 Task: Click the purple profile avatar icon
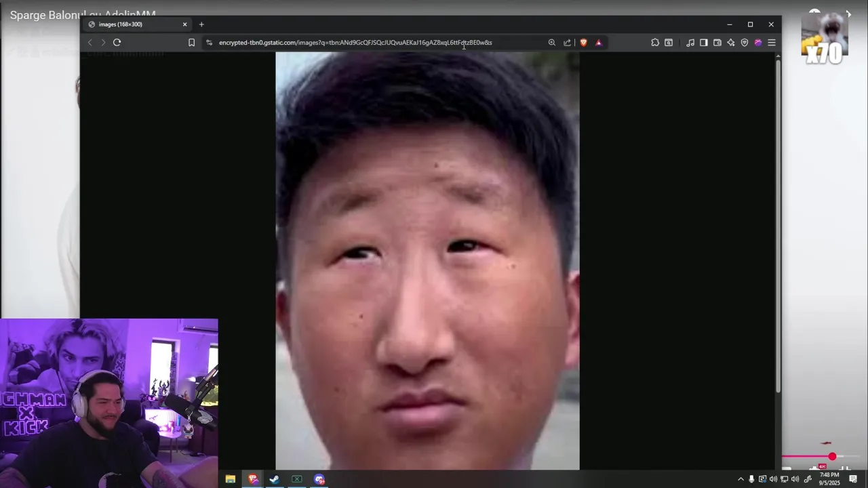758,42
